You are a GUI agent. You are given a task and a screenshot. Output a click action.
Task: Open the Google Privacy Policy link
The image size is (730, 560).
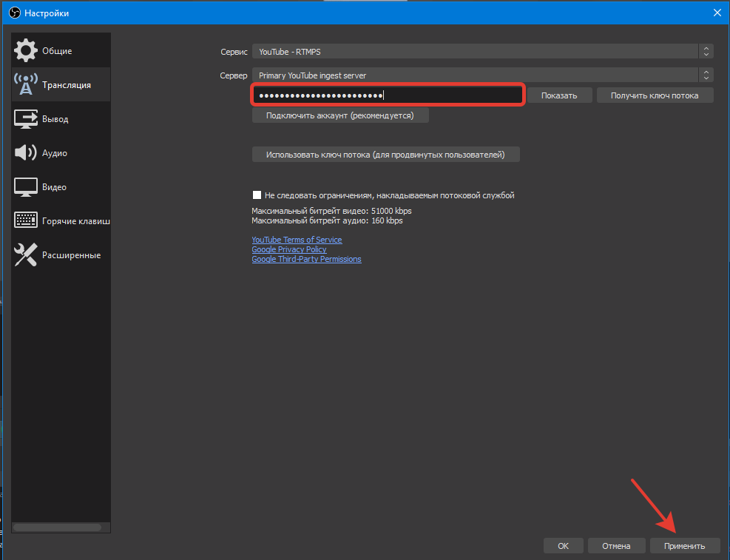(x=288, y=249)
